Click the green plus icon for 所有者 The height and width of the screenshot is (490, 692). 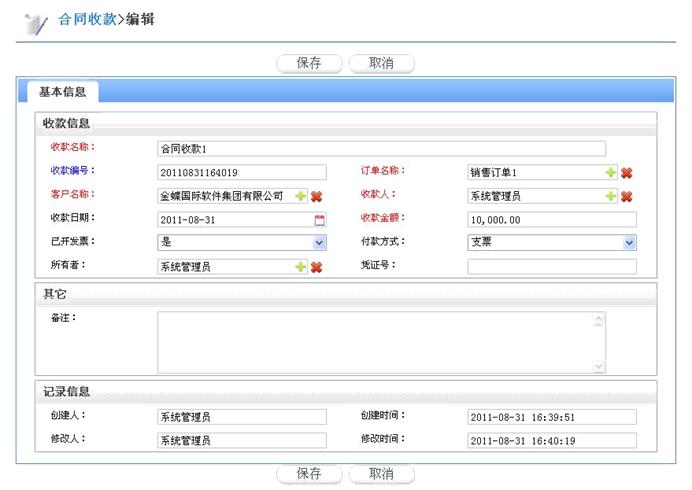click(x=301, y=267)
